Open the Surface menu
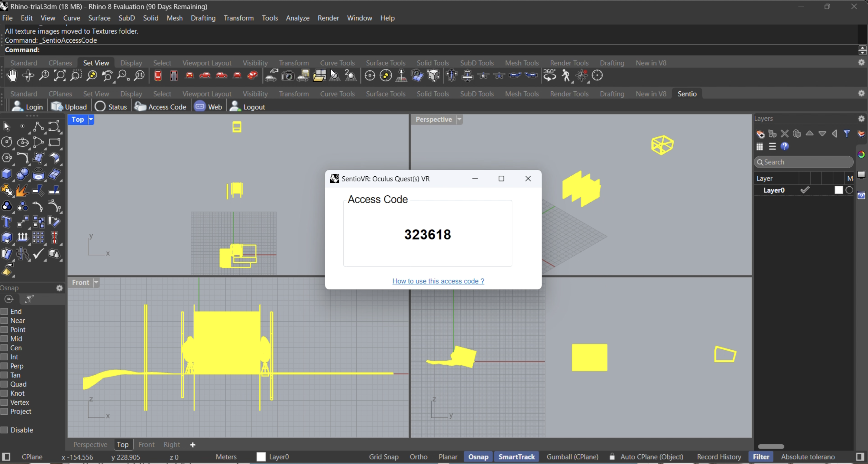The width and height of the screenshot is (868, 464). tap(99, 18)
